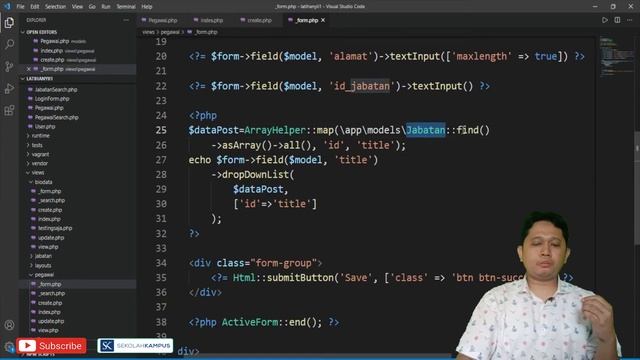Open the Extensions view
Image resolution: width=640 pixels, height=360 pixels.
(x=9, y=110)
